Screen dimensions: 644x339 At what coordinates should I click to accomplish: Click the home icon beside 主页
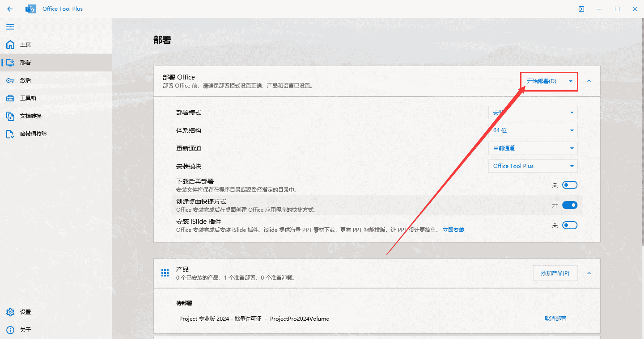click(x=10, y=45)
